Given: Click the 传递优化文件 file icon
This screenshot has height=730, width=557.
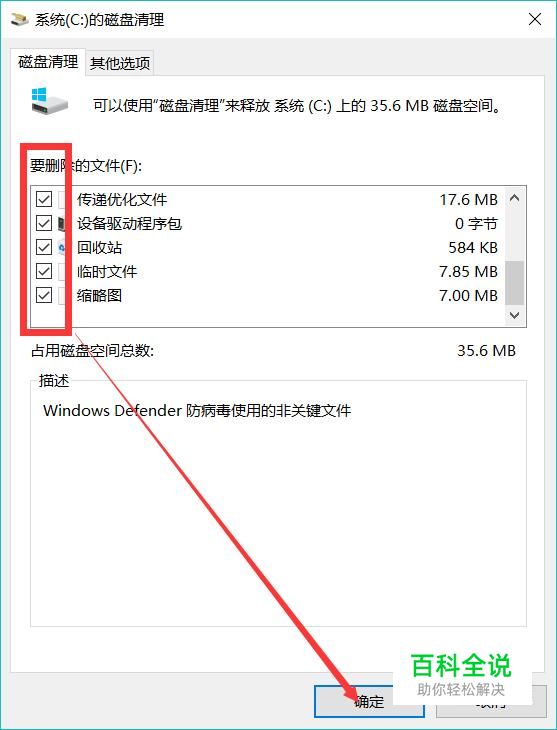Looking at the screenshot, I should [x=64, y=200].
